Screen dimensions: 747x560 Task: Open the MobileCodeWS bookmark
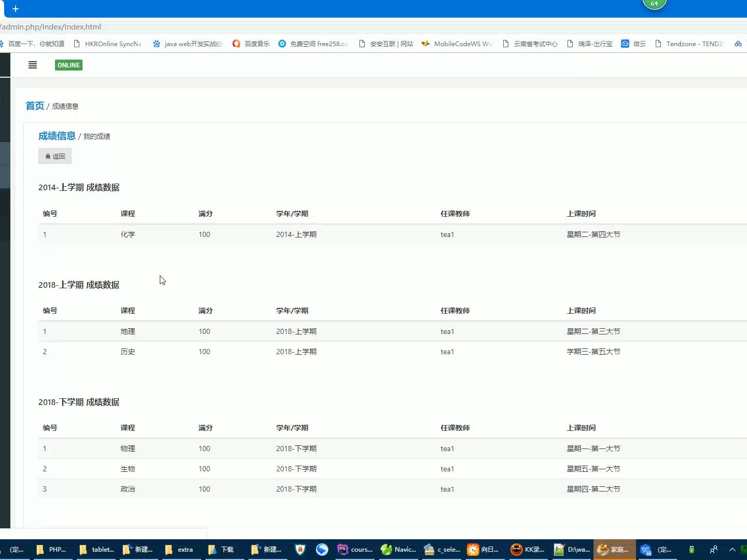click(457, 44)
